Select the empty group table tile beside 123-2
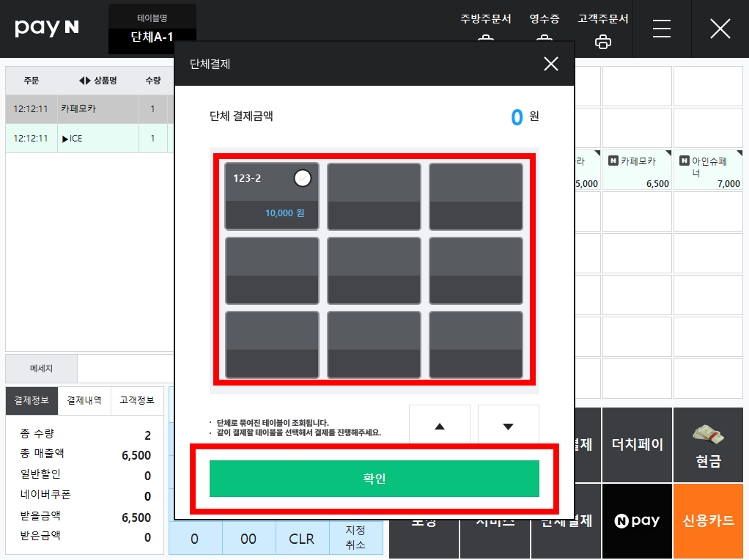The image size is (749, 560). click(x=374, y=196)
